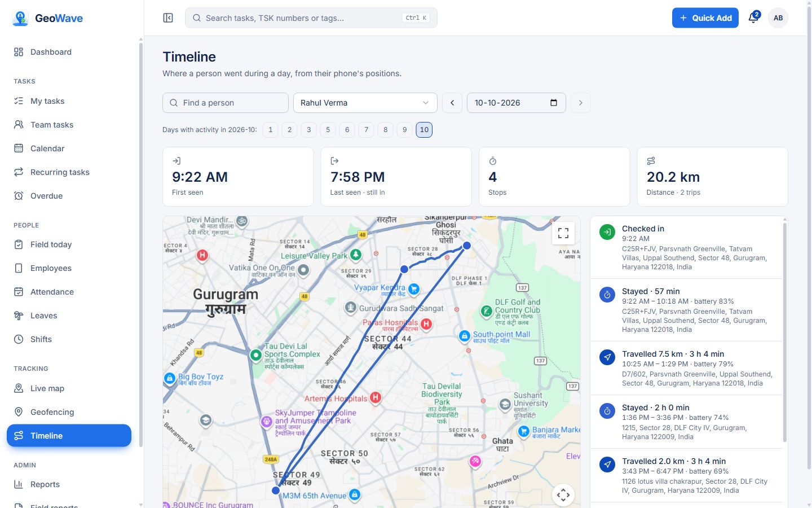Open My tasks in sidebar
Image resolution: width=812 pixels, height=508 pixels.
click(69, 101)
